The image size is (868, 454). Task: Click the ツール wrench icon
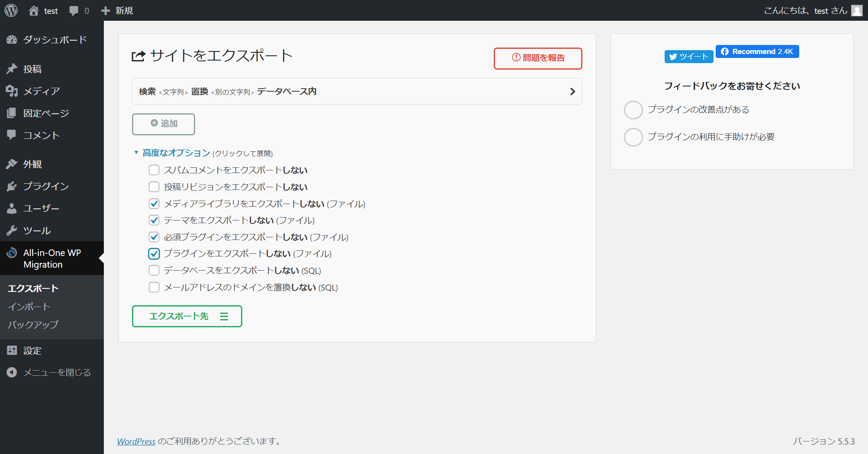12,230
